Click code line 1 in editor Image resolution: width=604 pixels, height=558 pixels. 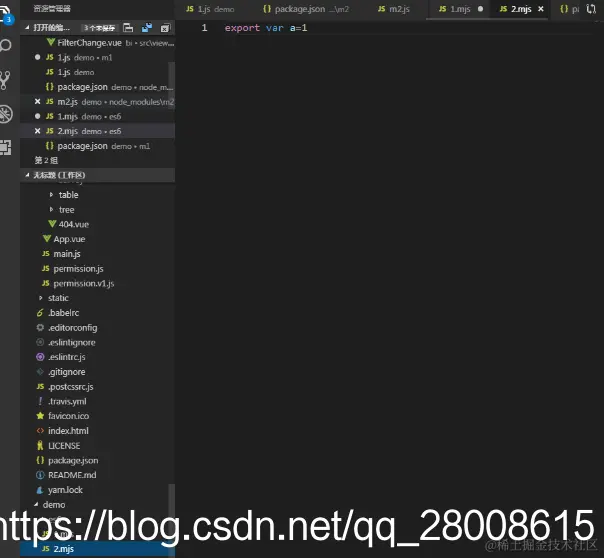266,28
